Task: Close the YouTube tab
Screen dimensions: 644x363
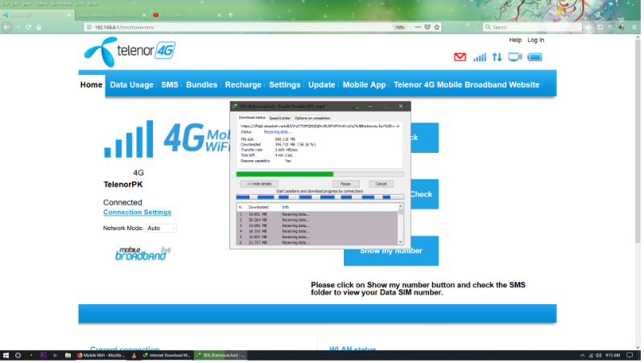Action: tap(220, 15)
